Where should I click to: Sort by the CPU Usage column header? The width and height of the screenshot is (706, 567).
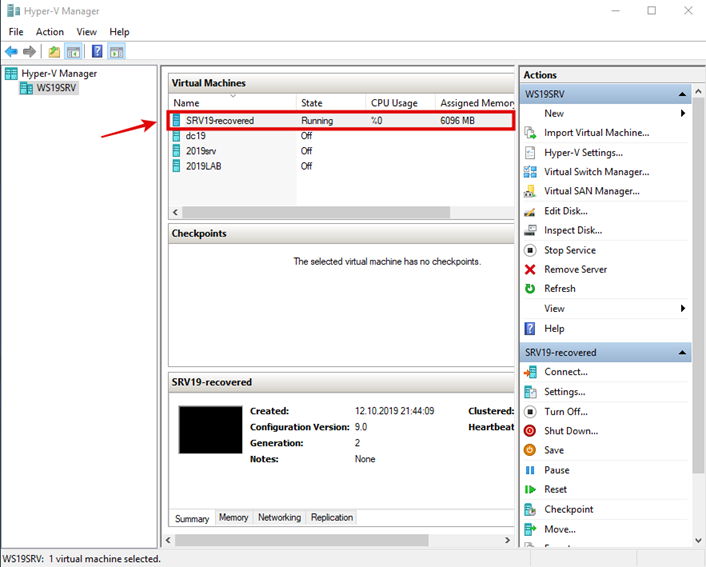pyautogui.click(x=401, y=103)
